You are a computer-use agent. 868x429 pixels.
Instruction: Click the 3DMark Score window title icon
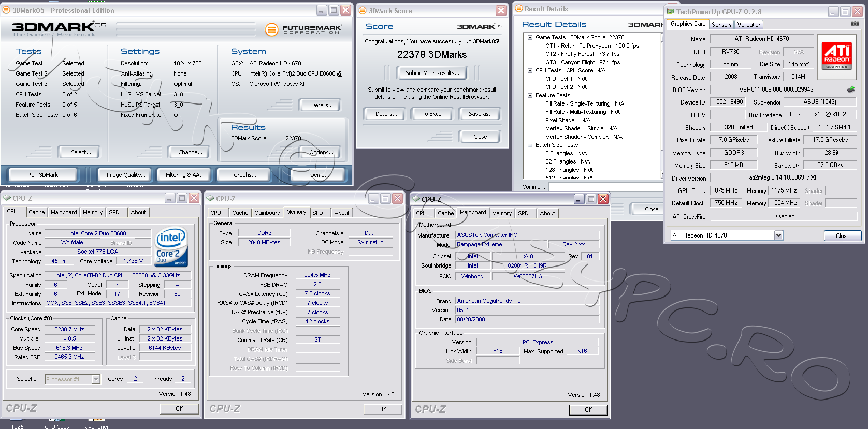363,11
